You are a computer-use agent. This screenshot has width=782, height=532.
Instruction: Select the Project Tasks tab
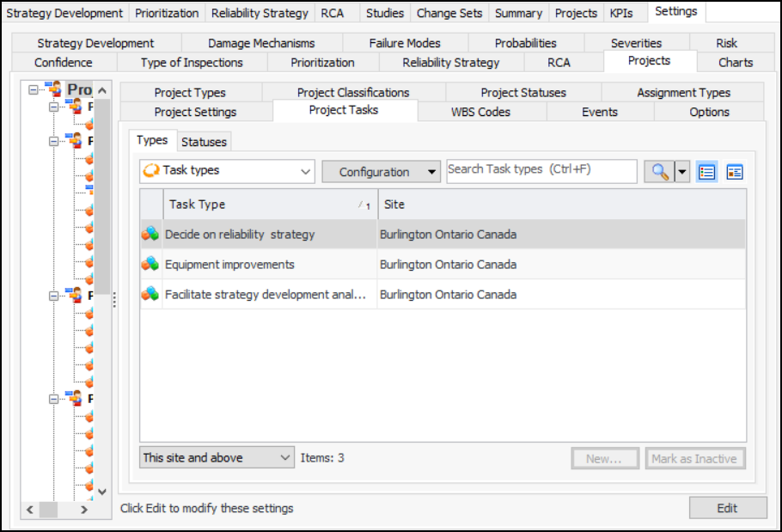344,110
